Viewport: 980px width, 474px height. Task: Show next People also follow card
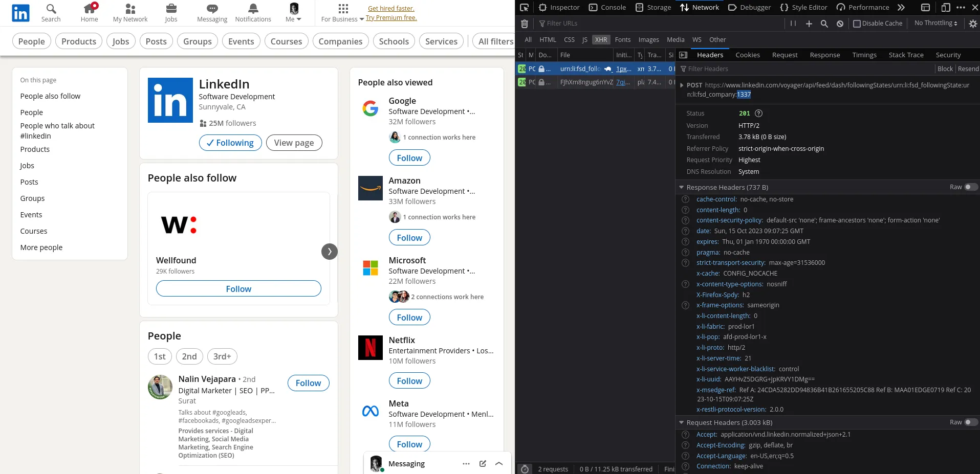click(330, 252)
